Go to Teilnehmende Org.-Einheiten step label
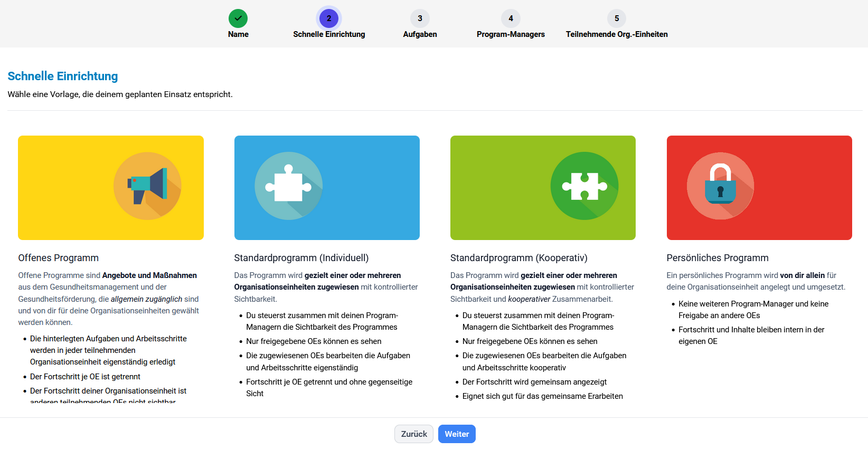This screenshot has width=868, height=450. pos(617,34)
